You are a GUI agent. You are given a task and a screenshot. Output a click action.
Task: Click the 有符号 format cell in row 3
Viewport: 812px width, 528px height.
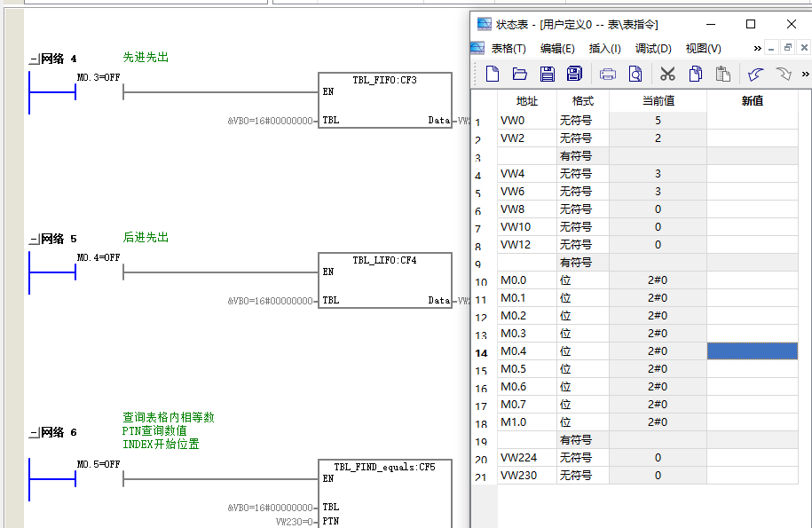click(x=583, y=156)
